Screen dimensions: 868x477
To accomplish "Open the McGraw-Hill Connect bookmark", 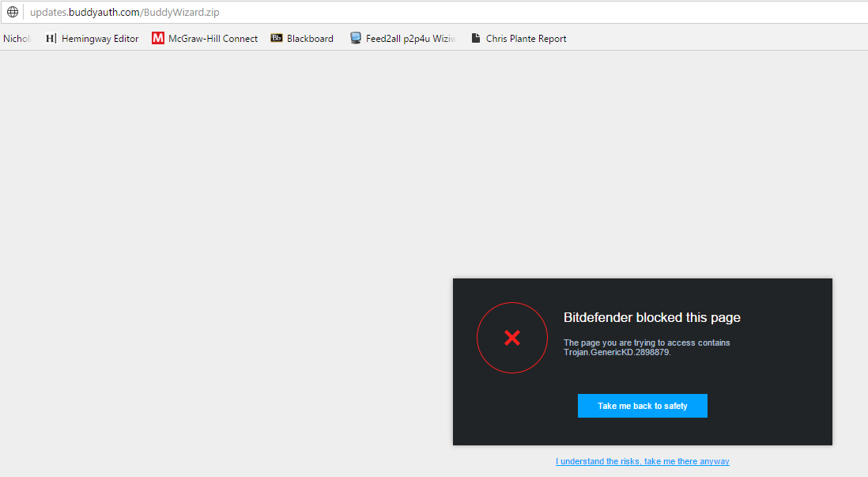I will click(x=205, y=38).
